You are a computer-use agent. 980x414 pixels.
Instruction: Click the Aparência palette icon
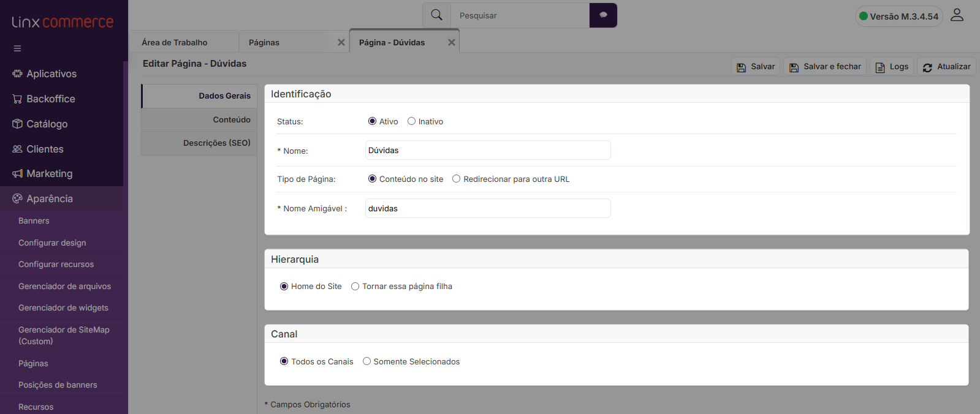[x=17, y=198]
